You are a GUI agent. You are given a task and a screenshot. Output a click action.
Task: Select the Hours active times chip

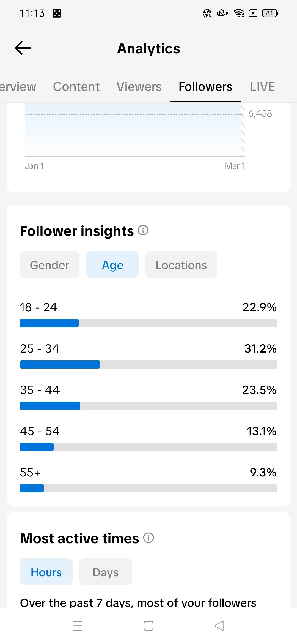pos(46,572)
